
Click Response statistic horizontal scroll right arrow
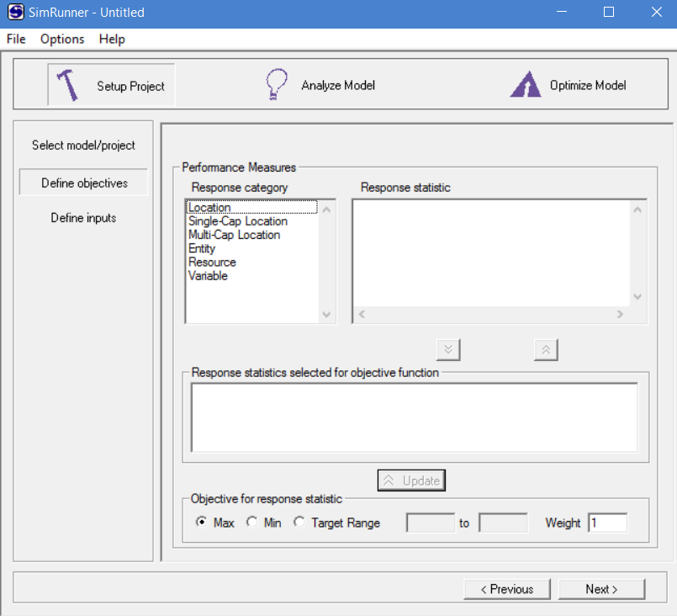(x=620, y=314)
